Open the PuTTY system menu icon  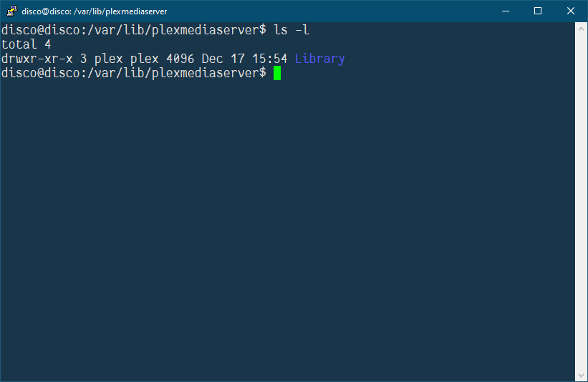coord(11,11)
